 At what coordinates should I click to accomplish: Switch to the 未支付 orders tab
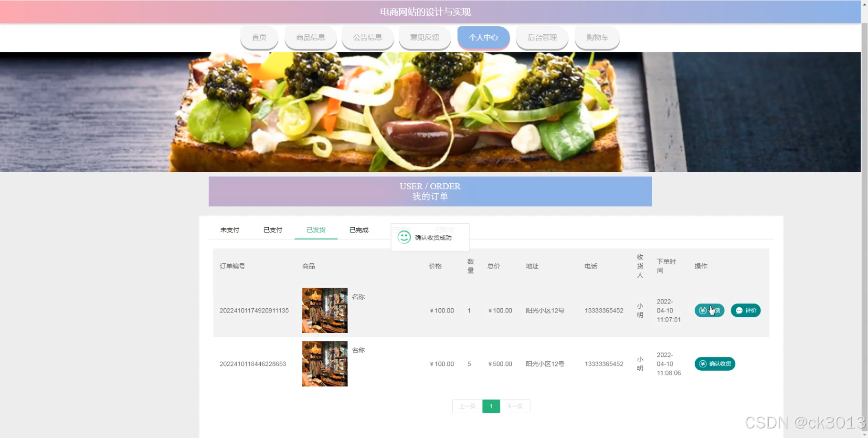pos(230,230)
